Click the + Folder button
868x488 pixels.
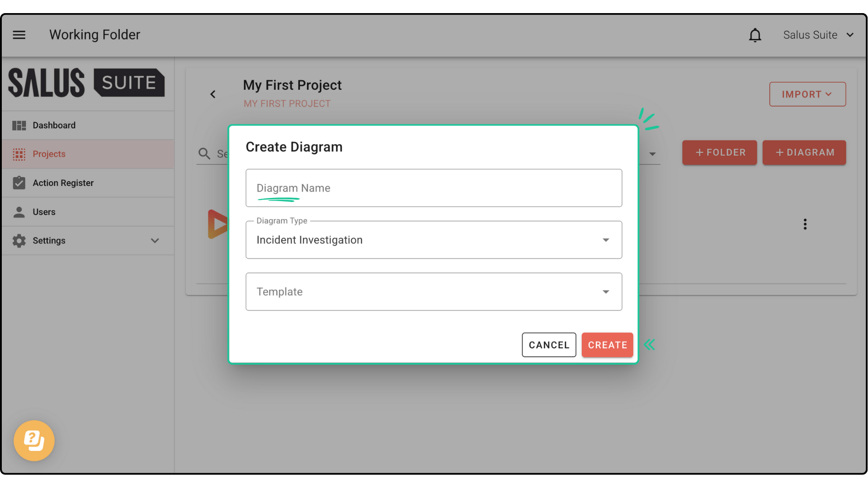pyautogui.click(x=719, y=153)
